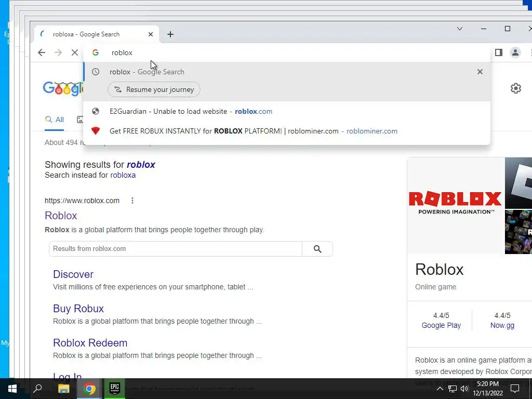Open the Roblox result title link
532x399 pixels.
coord(61,216)
